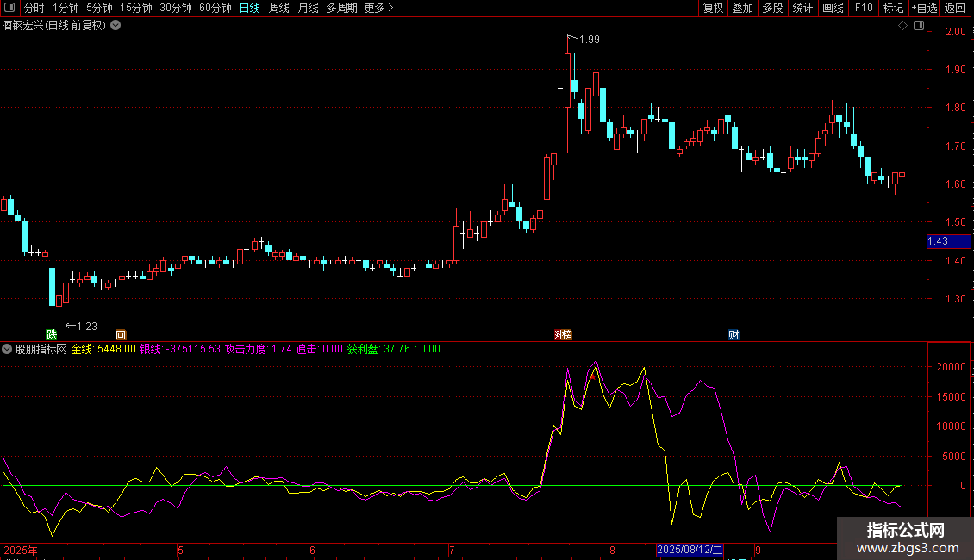Switch to 日线 daily chart
The height and width of the screenshot is (560, 974).
click(x=250, y=8)
